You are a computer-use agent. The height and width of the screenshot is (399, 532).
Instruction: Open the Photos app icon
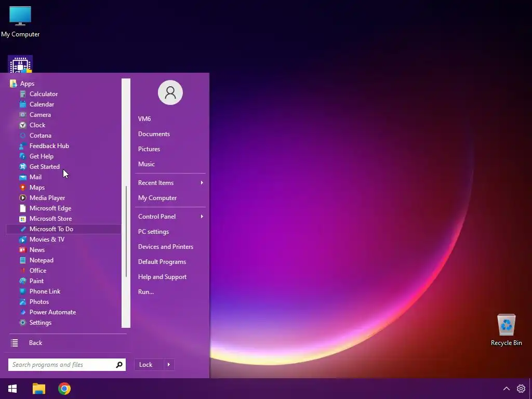tap(23, 302)
